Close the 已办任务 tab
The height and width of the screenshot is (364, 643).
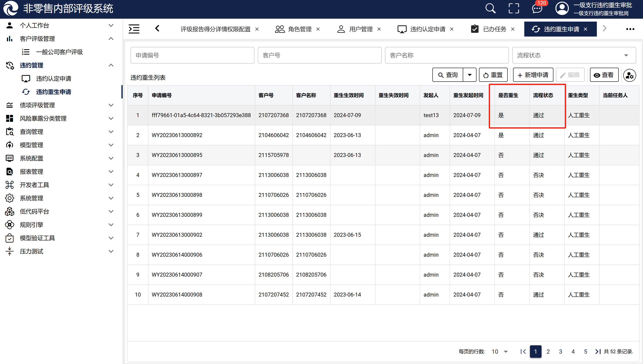coord(513,29)
